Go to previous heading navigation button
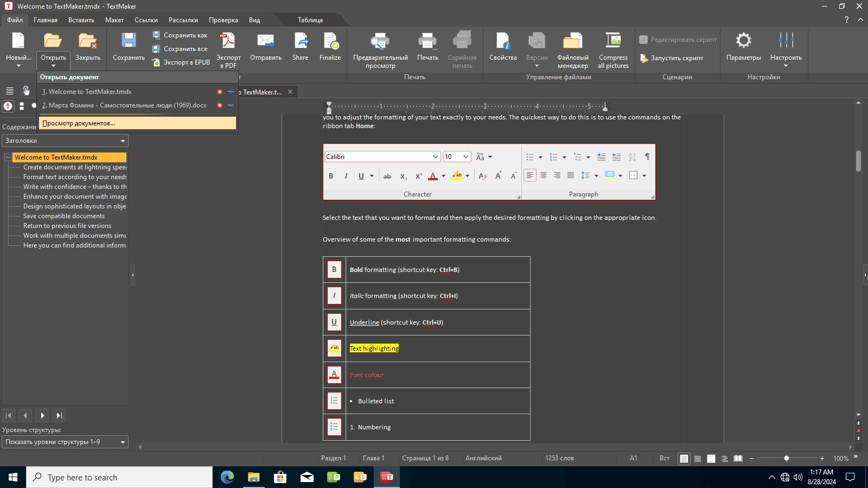 pos(25,415)
